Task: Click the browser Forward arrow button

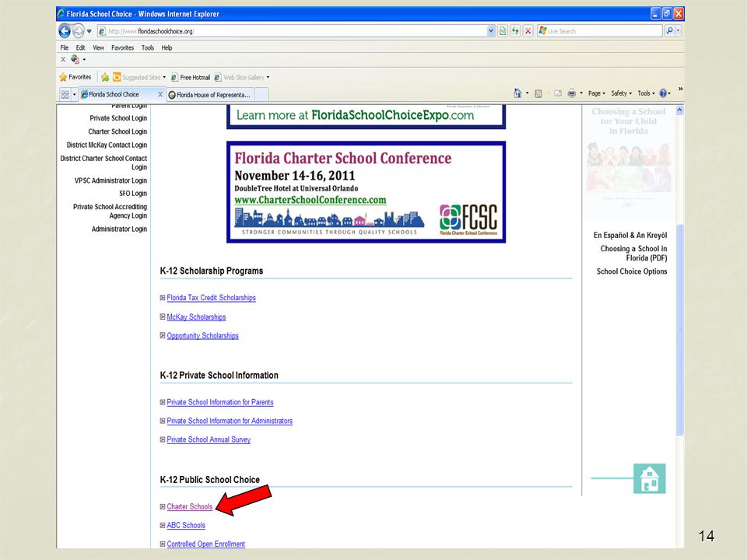Action: [78, 31]
